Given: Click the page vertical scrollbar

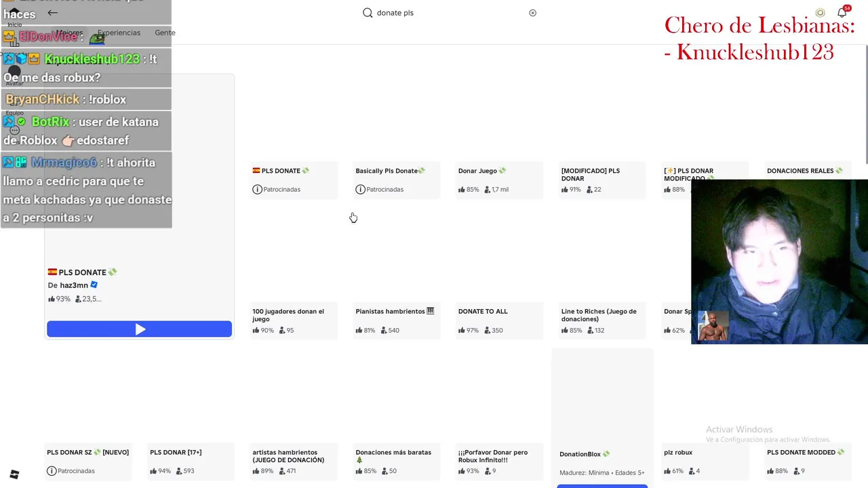Looking at the screenshot, I should click(x=865, y=103).
